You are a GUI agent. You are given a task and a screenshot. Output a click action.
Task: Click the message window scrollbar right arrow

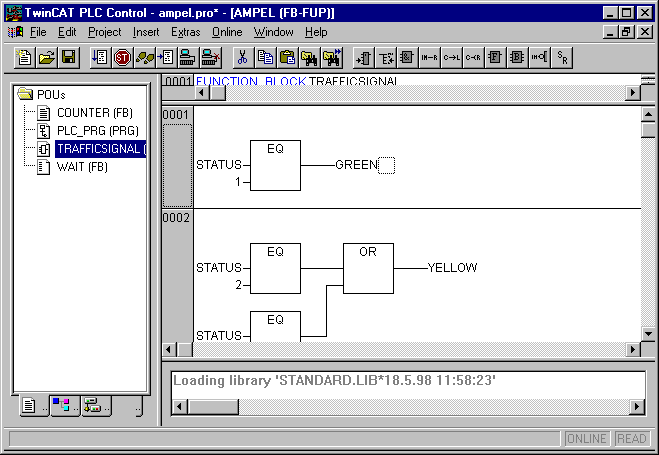(x=637, y=407)
